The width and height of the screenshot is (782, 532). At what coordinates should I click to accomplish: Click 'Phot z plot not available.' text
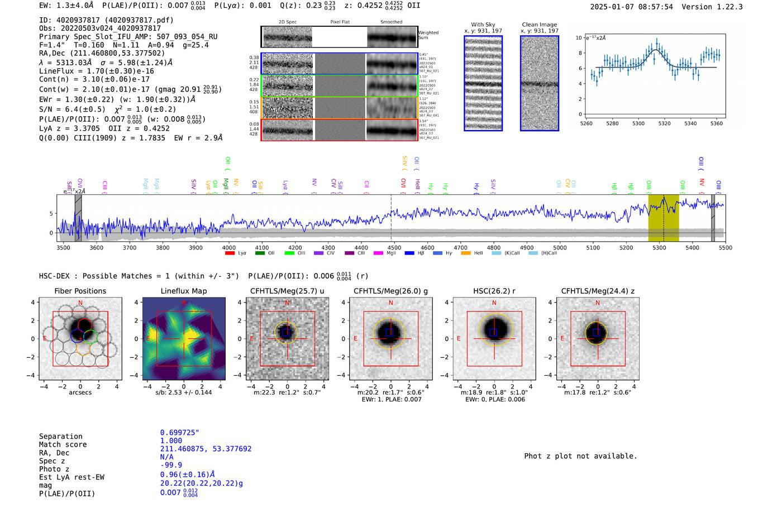(x=580, y=456)
